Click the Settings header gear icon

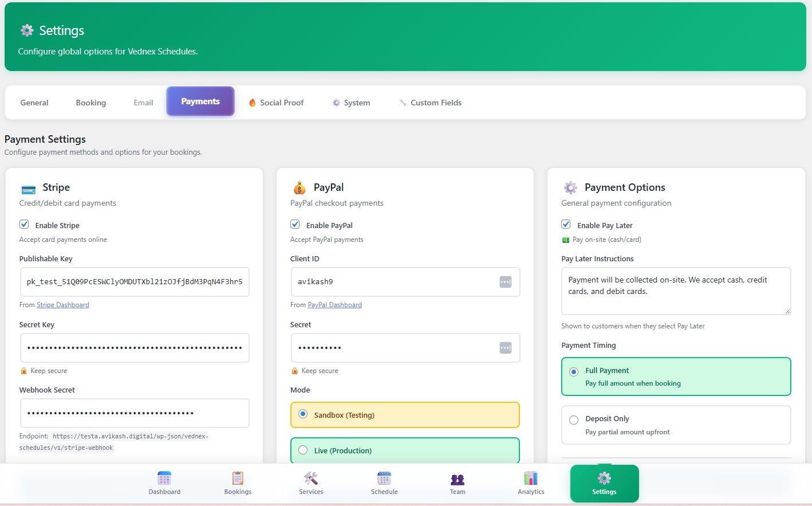[27, 30]
